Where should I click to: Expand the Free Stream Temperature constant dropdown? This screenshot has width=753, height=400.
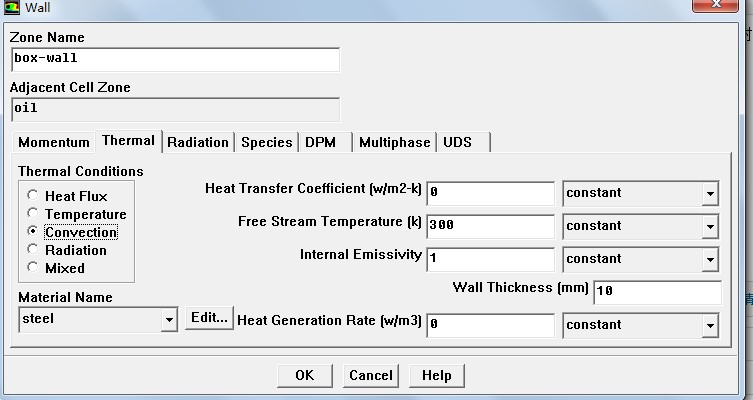pos(710,226)
